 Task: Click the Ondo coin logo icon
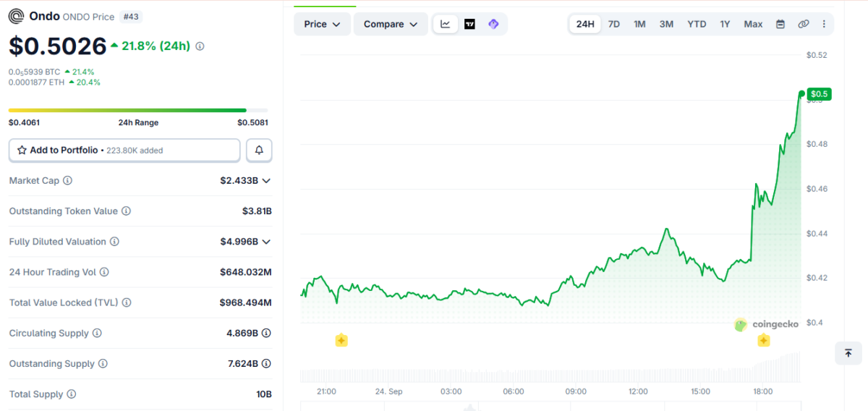point(16,16)
